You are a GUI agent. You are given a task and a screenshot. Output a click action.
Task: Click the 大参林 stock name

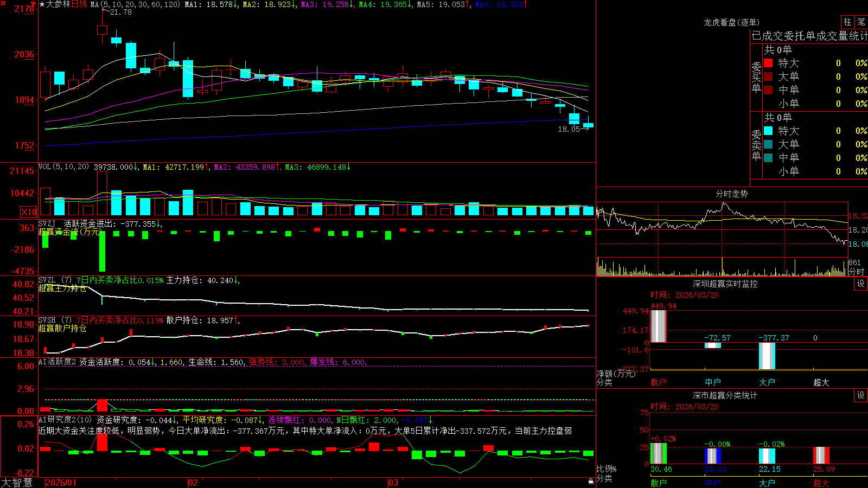pos(59,4)
